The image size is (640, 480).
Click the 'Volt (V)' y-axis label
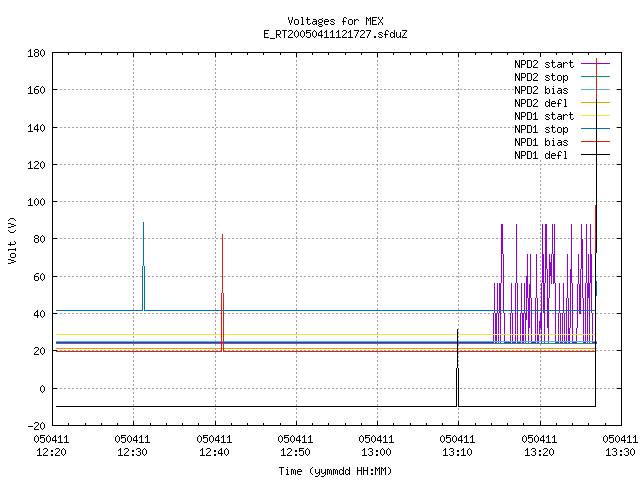click(12, 240)
